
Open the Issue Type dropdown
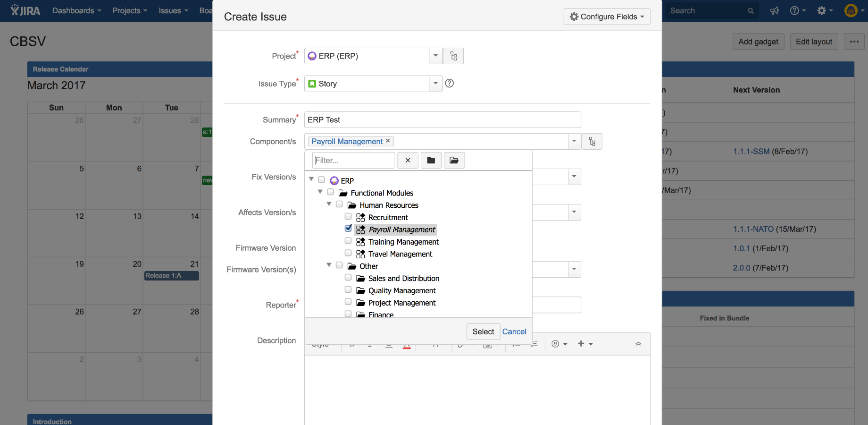click(x=435, y=84)
